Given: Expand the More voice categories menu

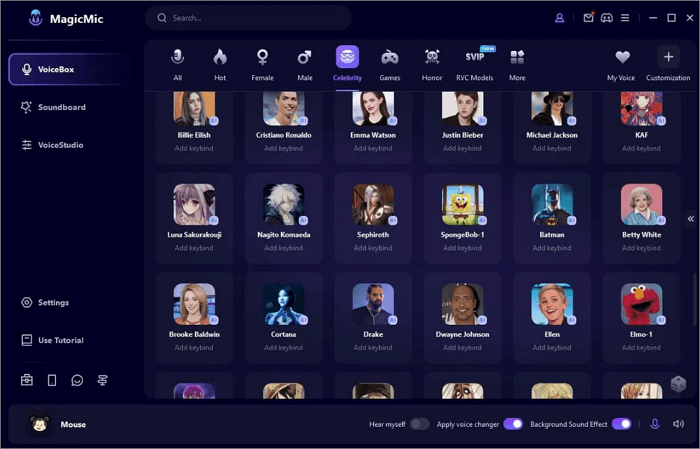Looking at the screenshot, I should point(517,63).
